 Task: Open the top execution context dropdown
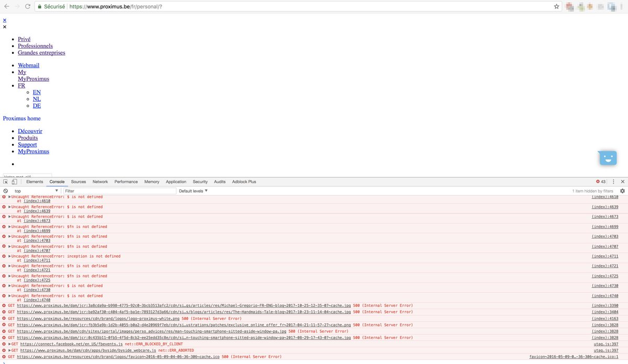click(36, 191)
